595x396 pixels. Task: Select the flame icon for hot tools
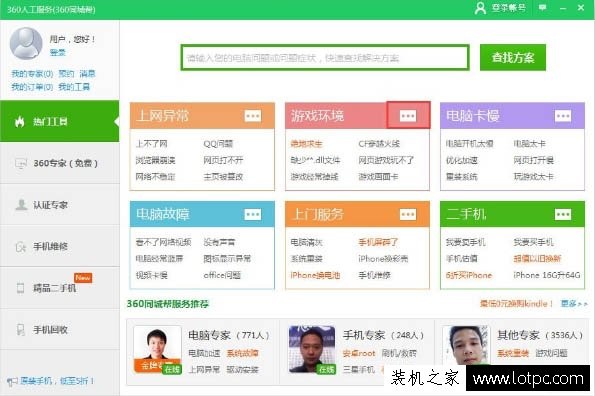(x=20, y=121)
